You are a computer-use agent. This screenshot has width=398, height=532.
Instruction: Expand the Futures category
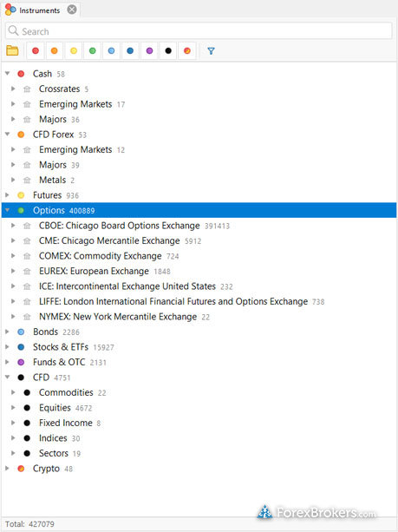(x=7, y=195)
